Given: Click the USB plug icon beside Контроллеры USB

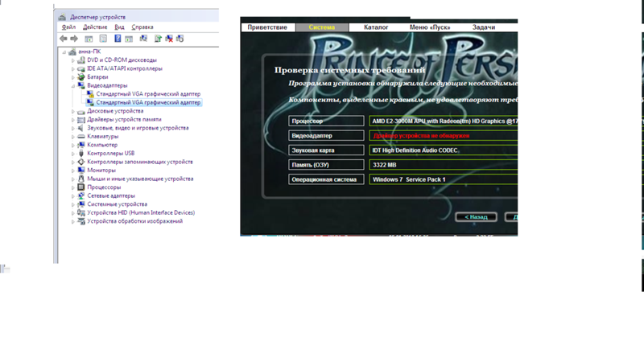Looking at the screenshot, I should click(81, 154).
